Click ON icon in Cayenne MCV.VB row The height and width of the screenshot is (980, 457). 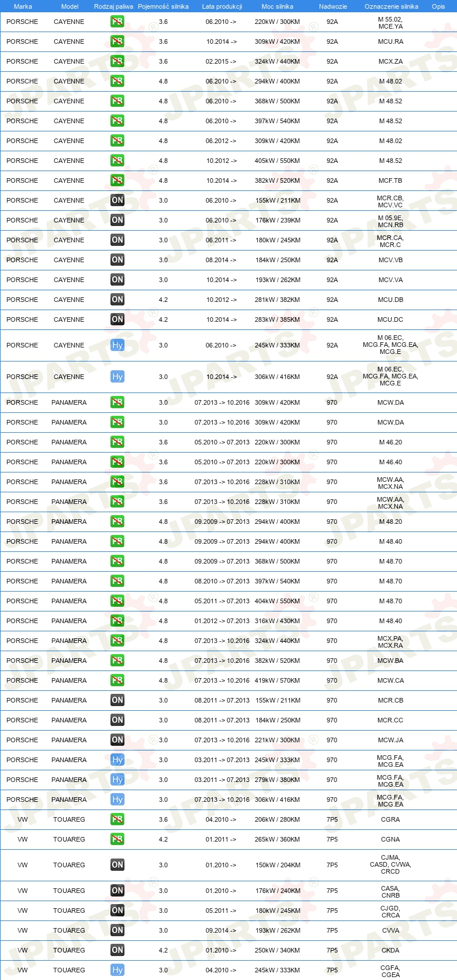pos(117,260)
